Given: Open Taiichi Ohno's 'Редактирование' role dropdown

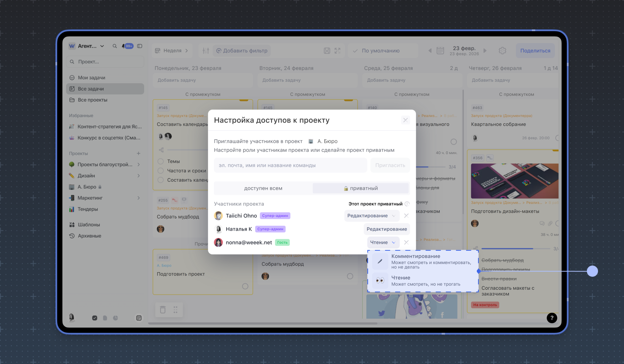Looking at the screenshot, I should pos(371,216).
